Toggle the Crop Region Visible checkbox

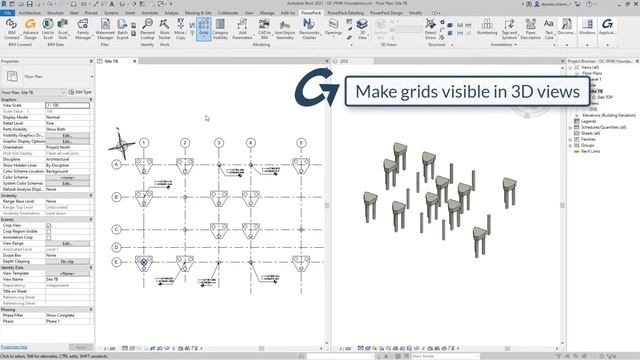pyautogui.click(x=49, y=231)
